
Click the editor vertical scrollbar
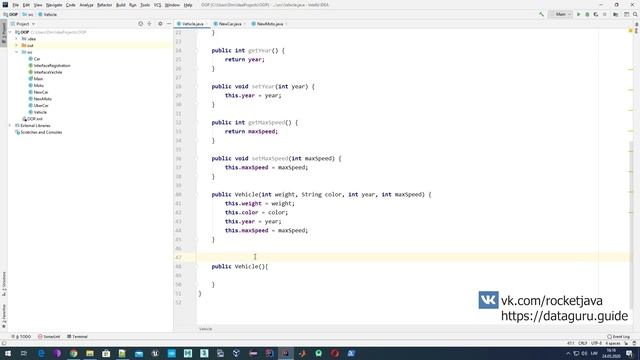tap(632, 224)
